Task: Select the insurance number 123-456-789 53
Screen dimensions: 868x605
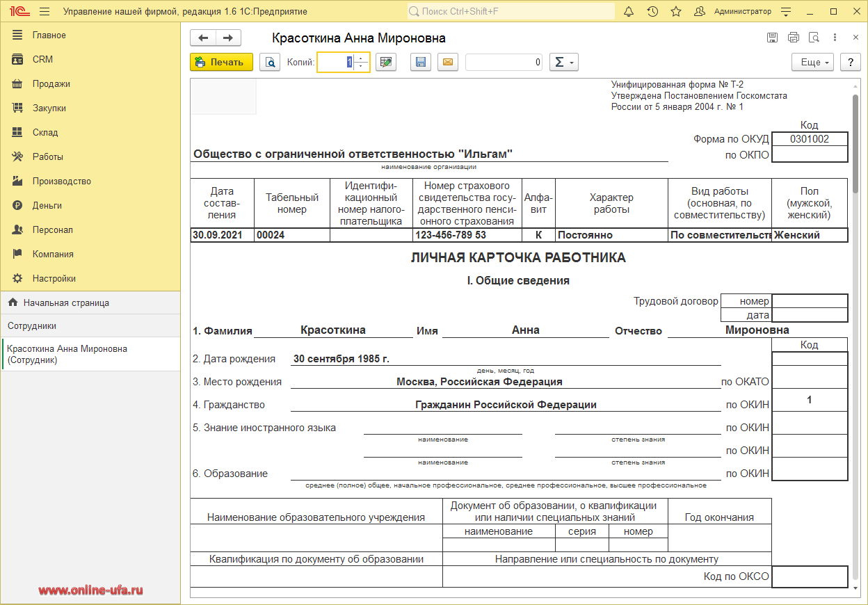Action: [x=467, y=235]
